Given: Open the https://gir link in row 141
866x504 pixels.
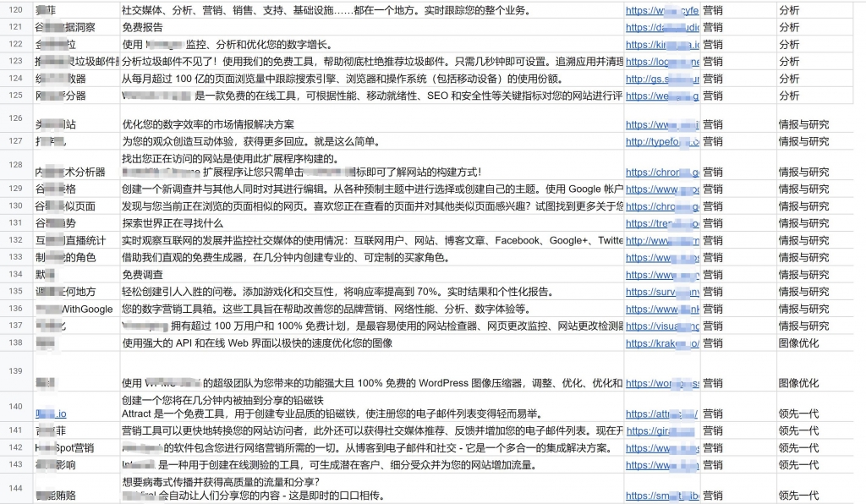Looking at the screenshot, I should point(660,431).
